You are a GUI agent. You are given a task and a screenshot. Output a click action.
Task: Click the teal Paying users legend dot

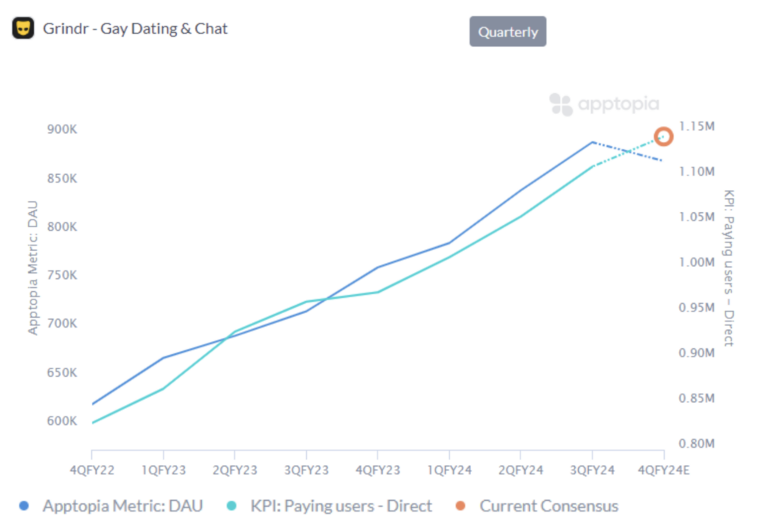coord(231,506)
